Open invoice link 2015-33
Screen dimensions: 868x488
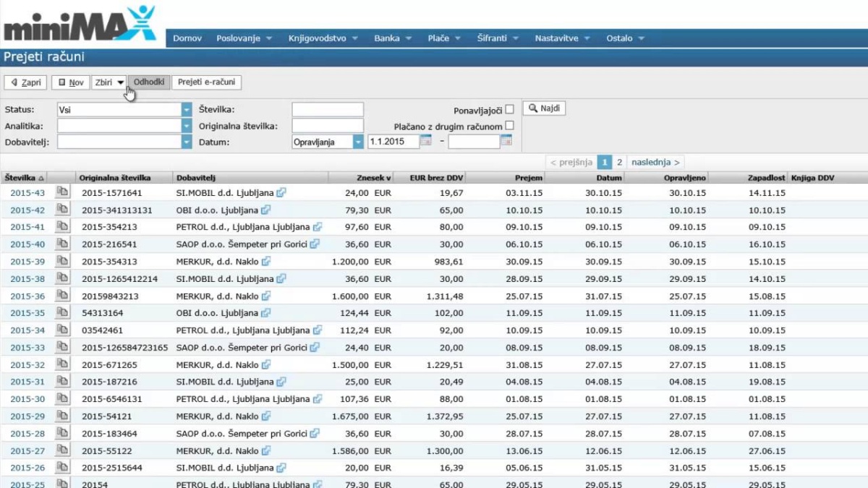point(27,348)
